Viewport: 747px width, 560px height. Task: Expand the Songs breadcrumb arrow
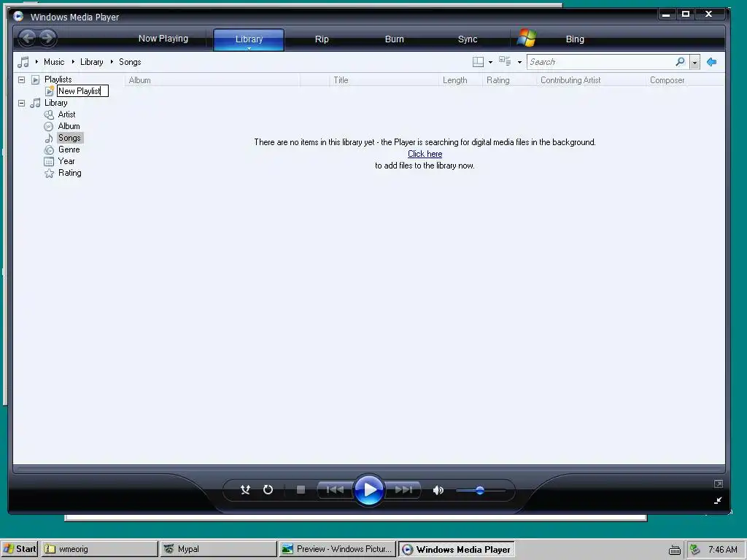(x=112, y=62)
